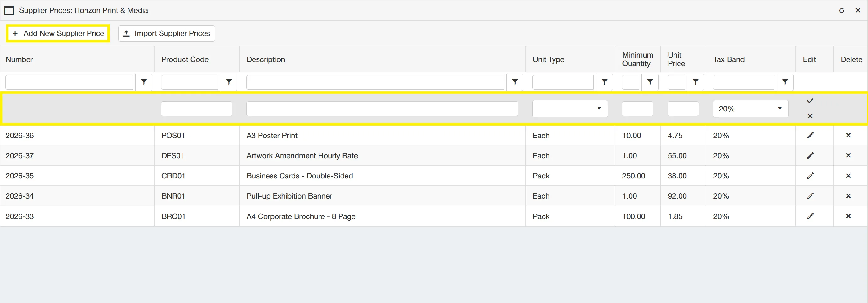The height and width of the screenshot is (303, 868).
Task: Focus the Product Code filter text field
Action: [189, 82]
